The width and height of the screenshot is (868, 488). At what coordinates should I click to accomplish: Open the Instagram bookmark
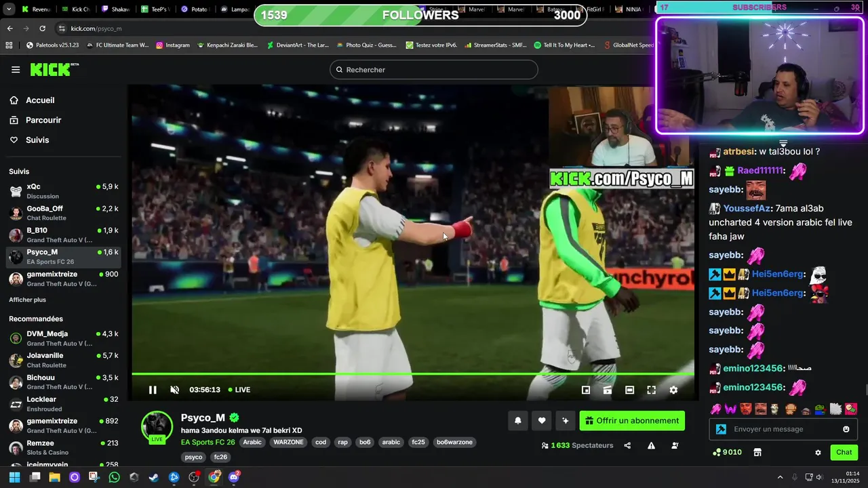[x=173, y=45]
